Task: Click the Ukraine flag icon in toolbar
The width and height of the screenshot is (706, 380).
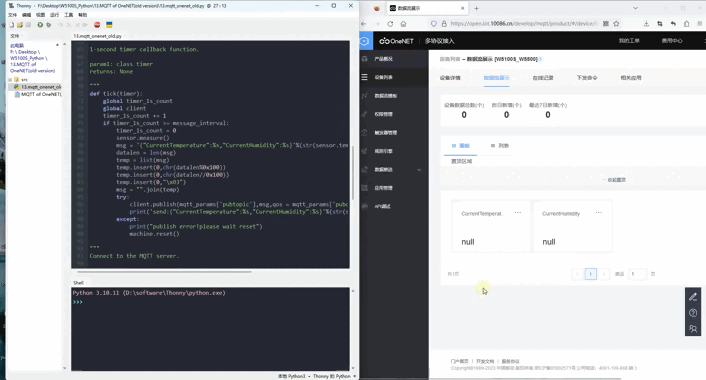Action: 109,25
